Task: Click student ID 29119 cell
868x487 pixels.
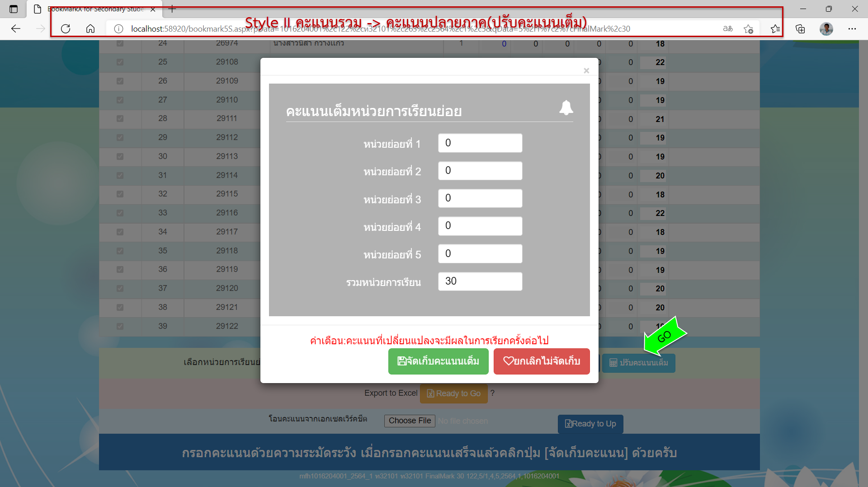Action: pos(227,269)
